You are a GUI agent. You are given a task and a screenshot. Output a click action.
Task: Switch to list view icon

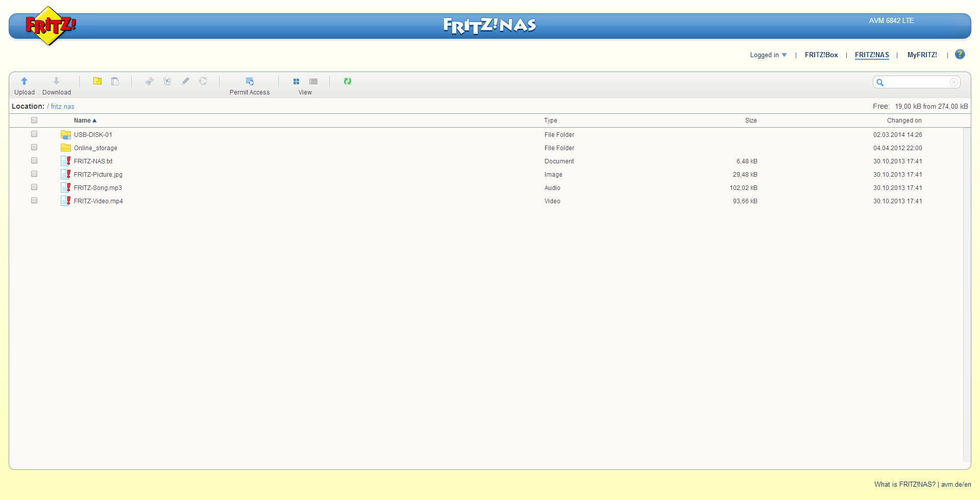pos(313,82)
